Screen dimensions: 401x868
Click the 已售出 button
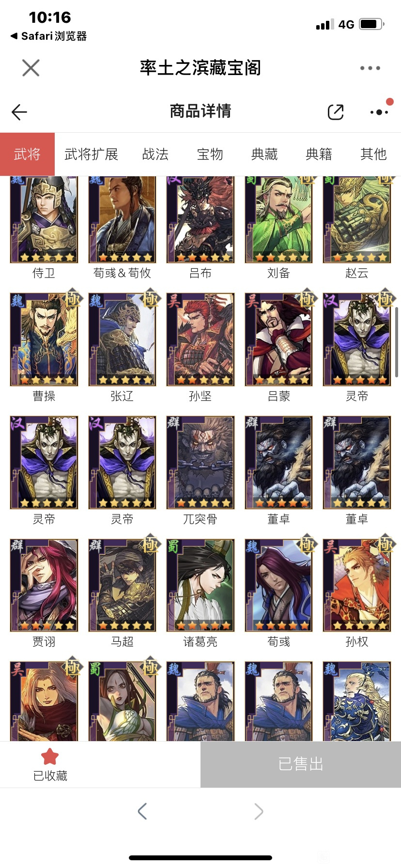(301, 764)
